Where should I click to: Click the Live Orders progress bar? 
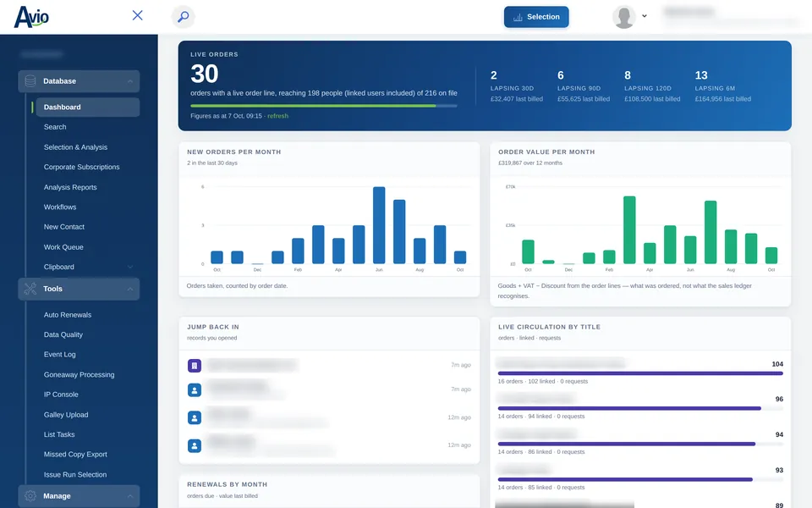point(324,106)
